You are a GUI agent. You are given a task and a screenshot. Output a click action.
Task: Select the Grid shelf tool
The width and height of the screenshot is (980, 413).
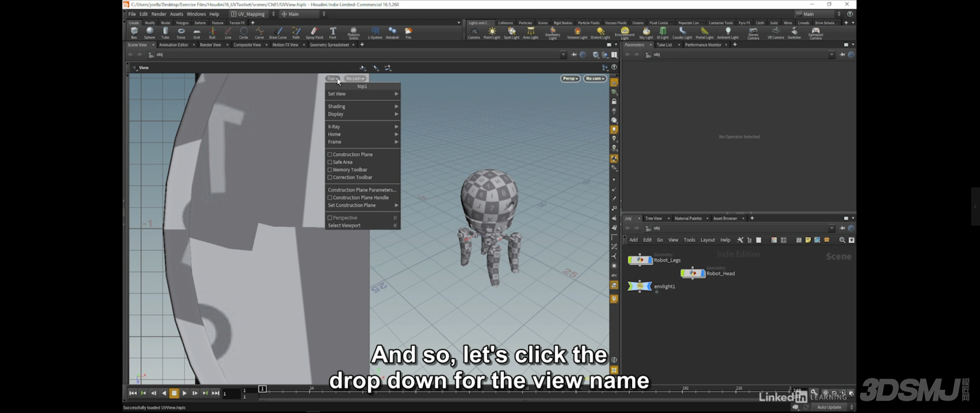click(x=197, y=33)
